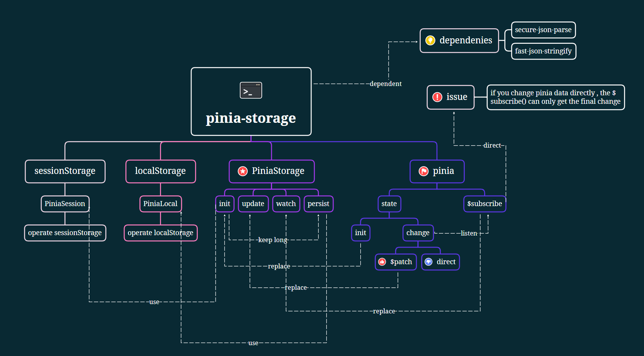Viewport: 644px width, 356px height.
Task: Select the update node
Action: [253, 204]
